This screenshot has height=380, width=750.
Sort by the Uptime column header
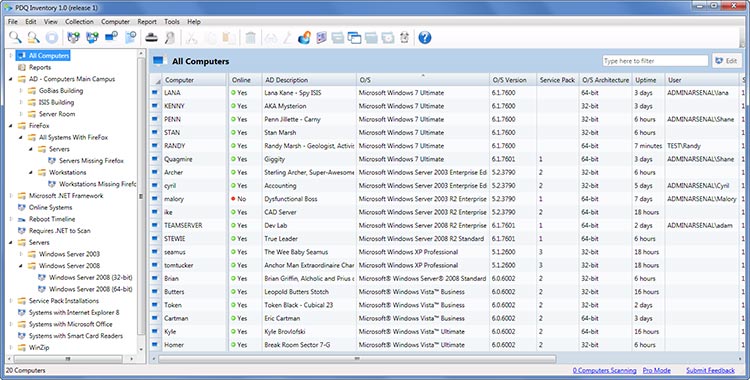[x=648, y=80]
